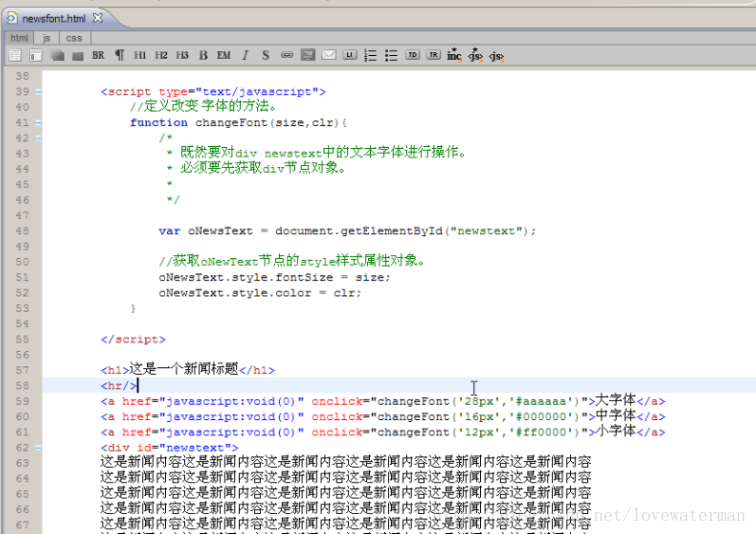This screenshot has height=534, width=756.
Task: Click the div id="newstext" tag
Action: click(170, 449)
